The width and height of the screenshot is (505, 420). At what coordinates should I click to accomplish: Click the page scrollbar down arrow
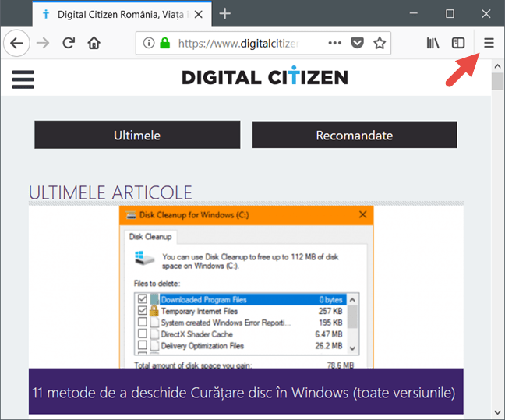(497, 411)
